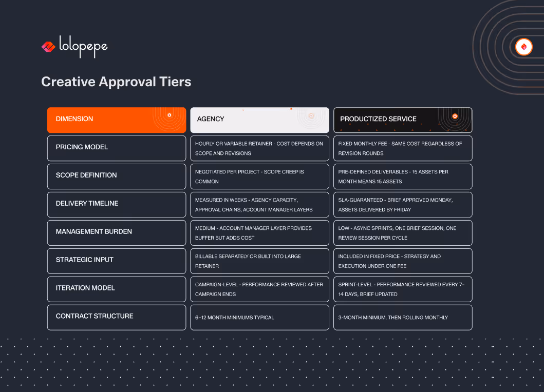
Task: Click the PRODUCTIZED SERVICE column header
Action: [x=403, y=120]
